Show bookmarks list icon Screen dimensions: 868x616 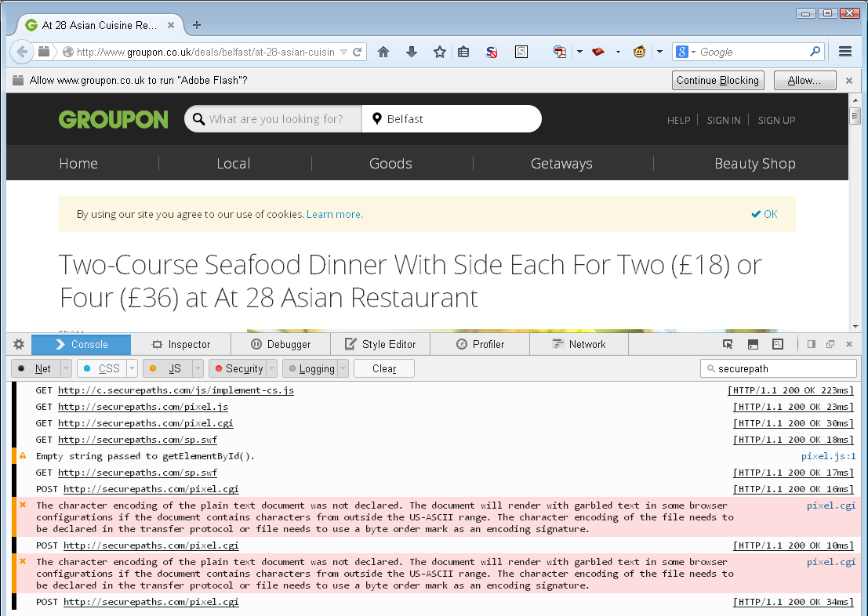coord(463,52)
